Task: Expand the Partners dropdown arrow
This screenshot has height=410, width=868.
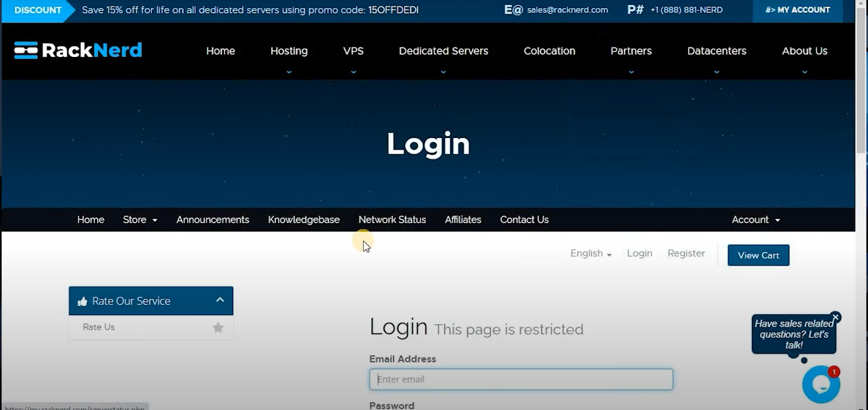Action: 631,72
